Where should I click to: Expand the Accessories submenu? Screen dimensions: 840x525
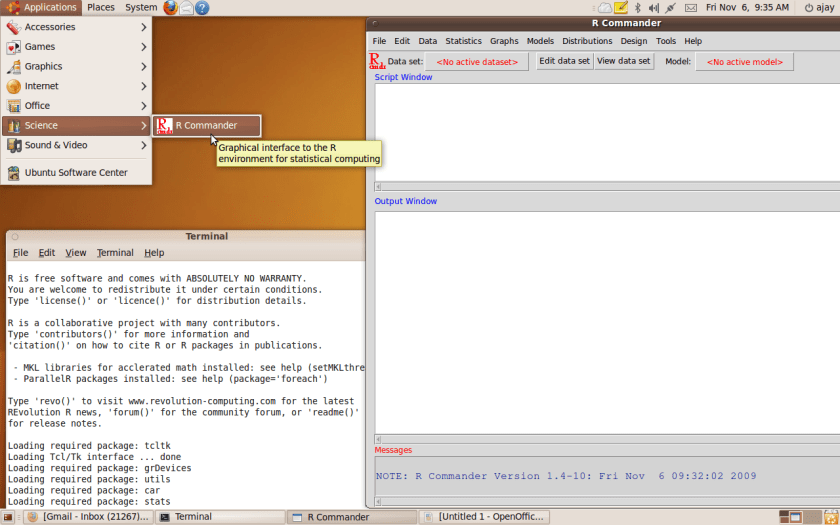click(x=76, y=27)
